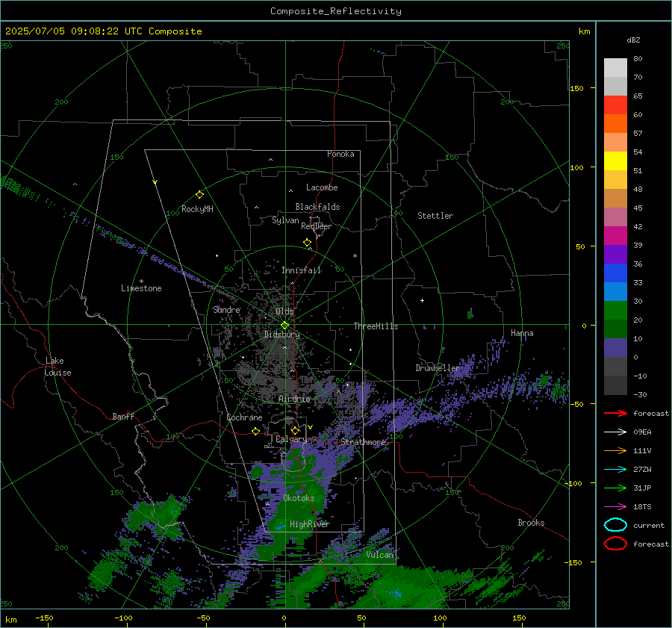Click the RedDeer city label
This screenshot has height=628, width=672.
[317, 226]
